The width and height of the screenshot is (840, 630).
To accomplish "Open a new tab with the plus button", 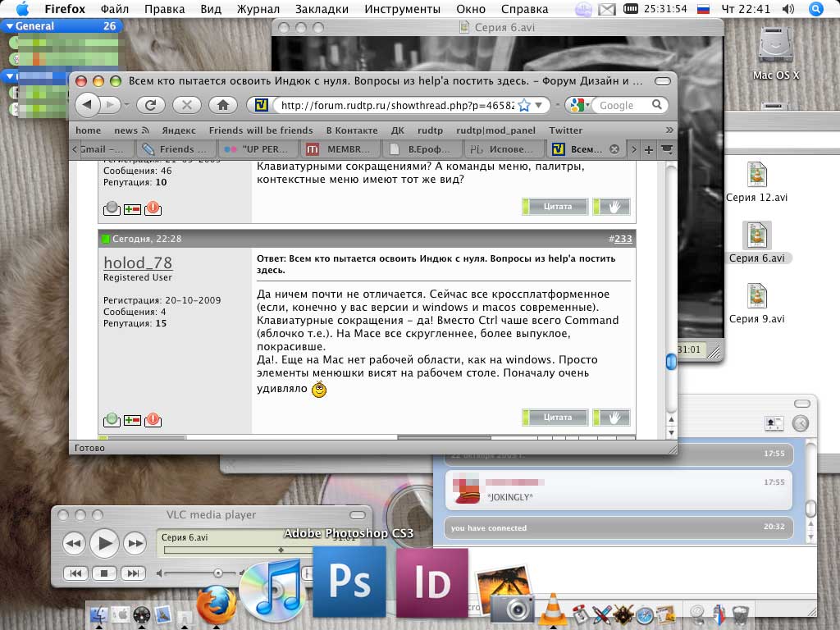I will [x=648, y=149].
